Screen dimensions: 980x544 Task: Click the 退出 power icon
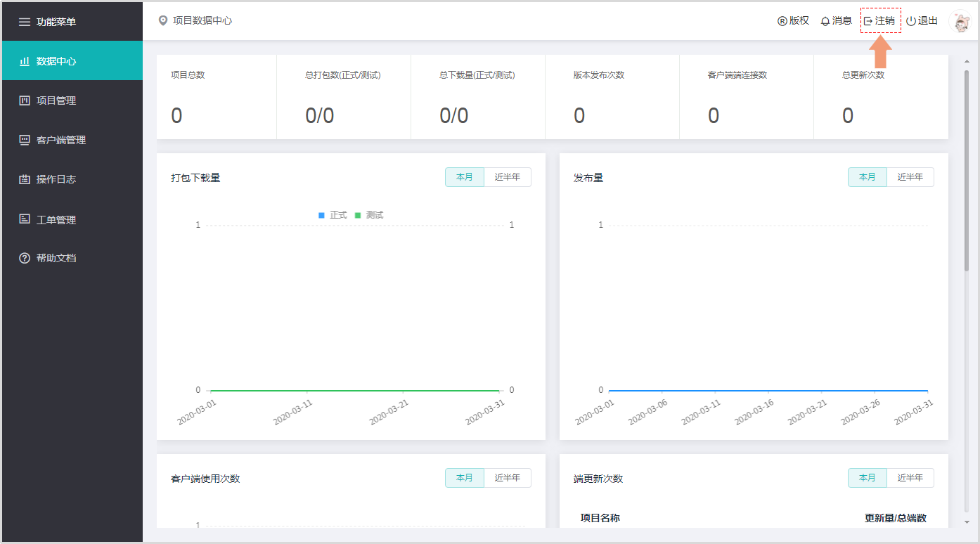coord(911,21)
